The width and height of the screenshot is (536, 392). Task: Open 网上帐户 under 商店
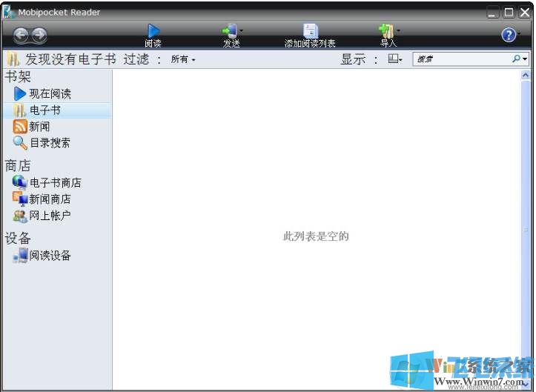coord(50,216)
